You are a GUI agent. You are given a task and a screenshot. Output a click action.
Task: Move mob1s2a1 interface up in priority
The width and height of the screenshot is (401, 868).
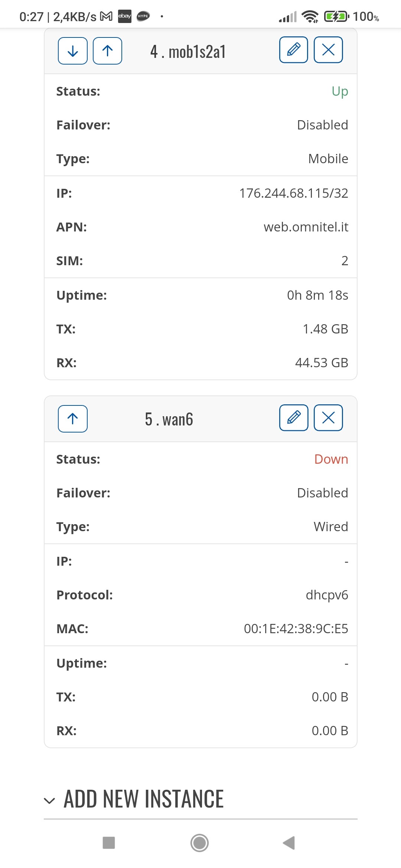pos(107,51)
